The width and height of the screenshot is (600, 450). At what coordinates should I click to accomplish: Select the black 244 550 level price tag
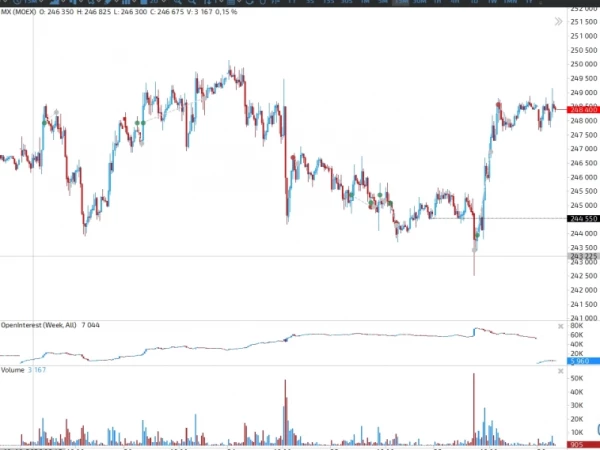click(x=583, y=218)
